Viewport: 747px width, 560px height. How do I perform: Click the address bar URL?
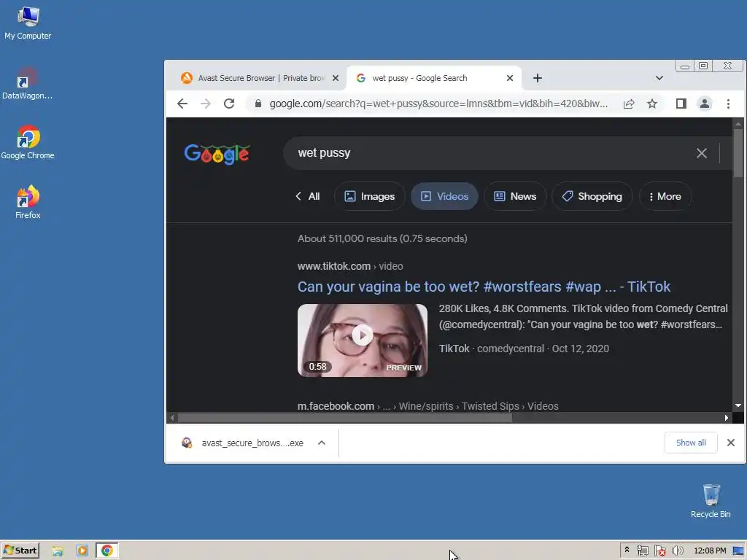pos(438,104)
